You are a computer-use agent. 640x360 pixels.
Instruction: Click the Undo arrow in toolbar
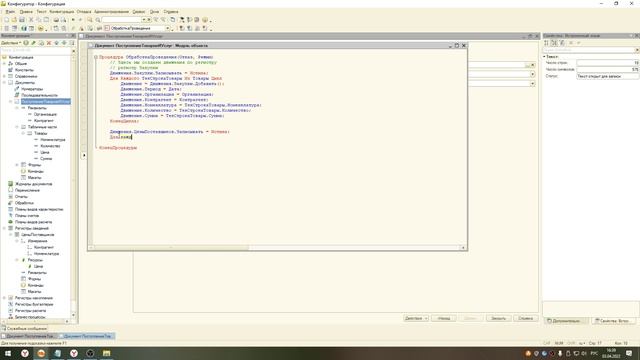(x=73, y=20)
